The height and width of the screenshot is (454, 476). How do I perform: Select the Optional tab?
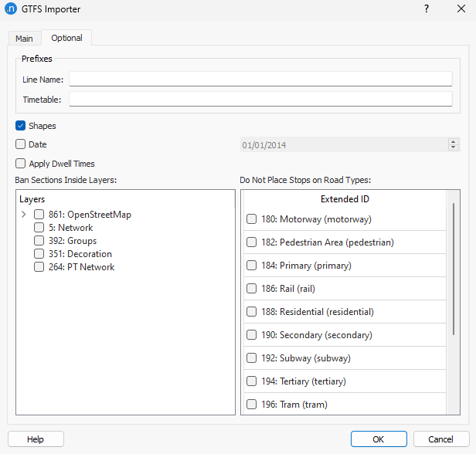pyautogui.click(x=66, y=38)
